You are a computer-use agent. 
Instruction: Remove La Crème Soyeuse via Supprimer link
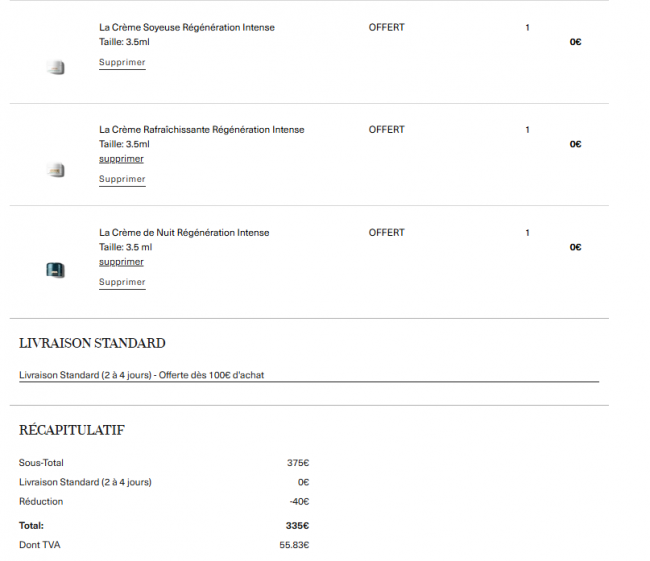pyautogui.click(x=122, y=63)
